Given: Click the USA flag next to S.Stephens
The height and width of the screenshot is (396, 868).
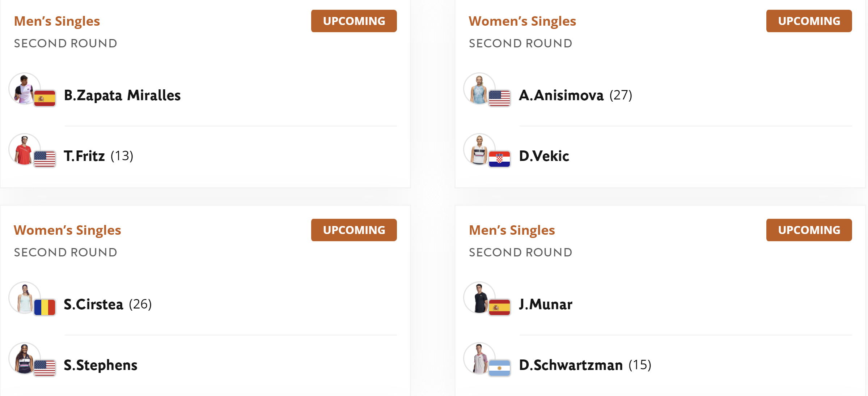Looking at the screenshot, I should point(45,368).
